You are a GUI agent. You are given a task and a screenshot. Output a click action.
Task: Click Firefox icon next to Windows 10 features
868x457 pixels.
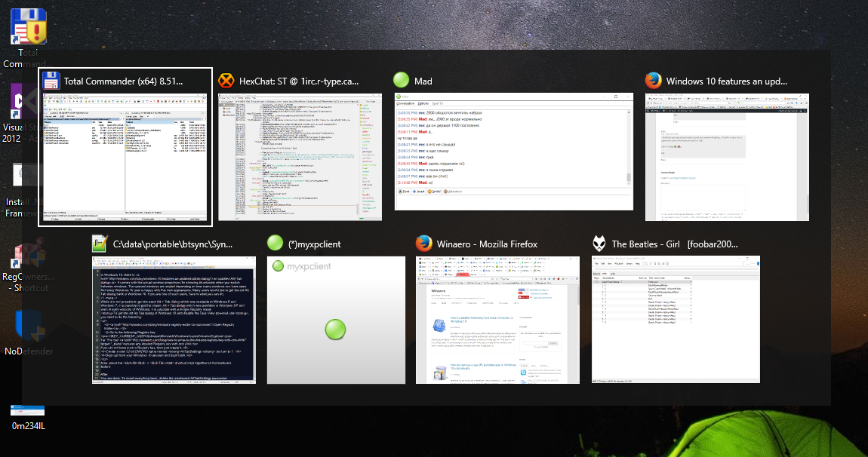pyautogui.click(x=654, y=81)
